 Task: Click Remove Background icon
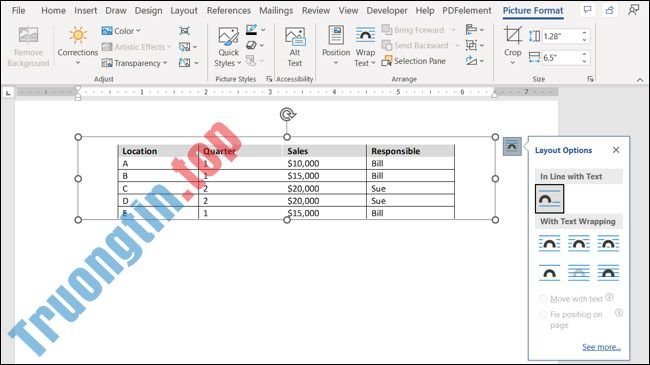tap(28, 46)
